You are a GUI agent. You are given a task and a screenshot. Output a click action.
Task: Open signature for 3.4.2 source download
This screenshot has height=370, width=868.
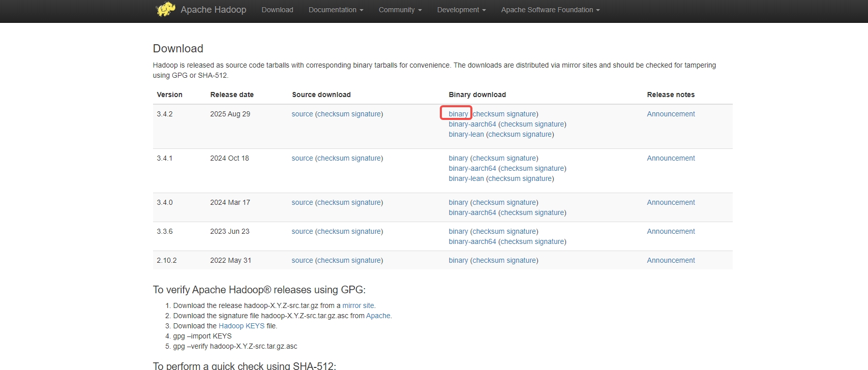366,114
